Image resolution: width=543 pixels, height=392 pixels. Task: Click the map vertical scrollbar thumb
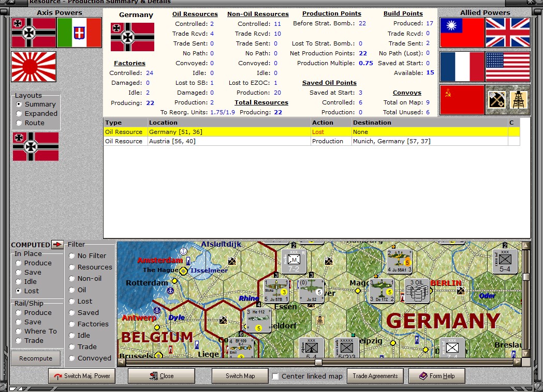[x=526, y=277]
